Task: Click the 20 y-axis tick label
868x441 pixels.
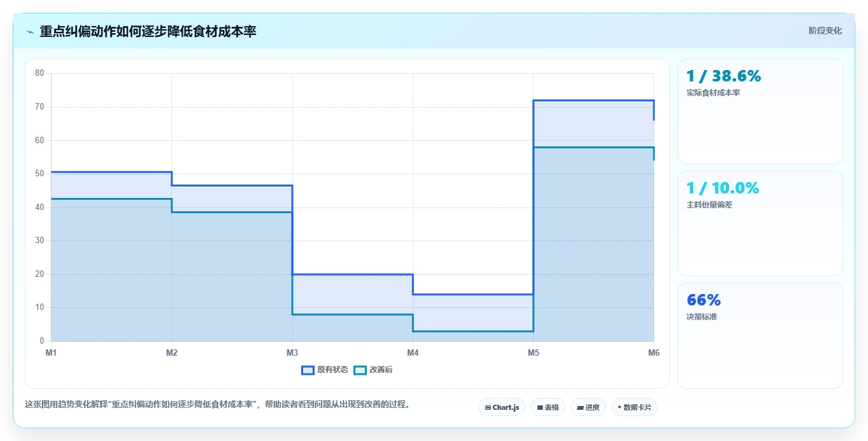Action: (x=39, y=274)
